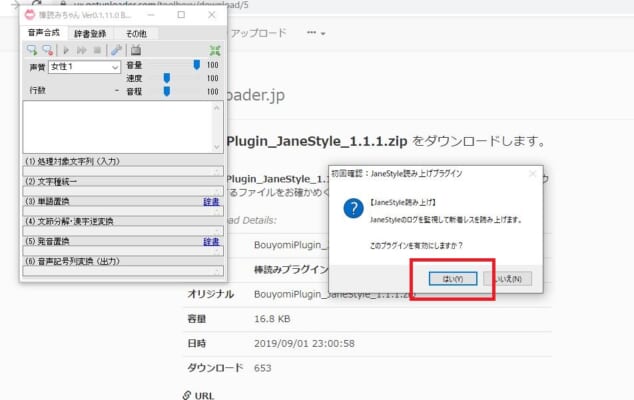Click the 音程 pitch slider handle
Viewport: 634px width, 400px height.
click(x=167, y=91)
